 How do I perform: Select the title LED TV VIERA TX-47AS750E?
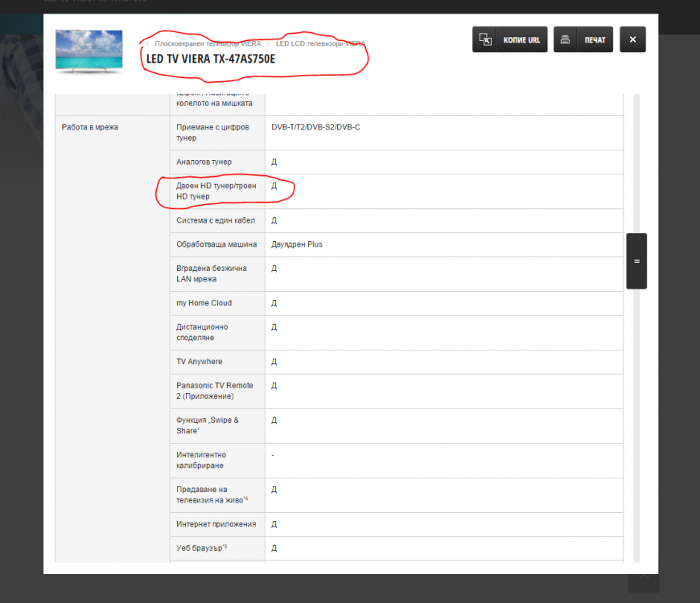(x=211, y=59)
